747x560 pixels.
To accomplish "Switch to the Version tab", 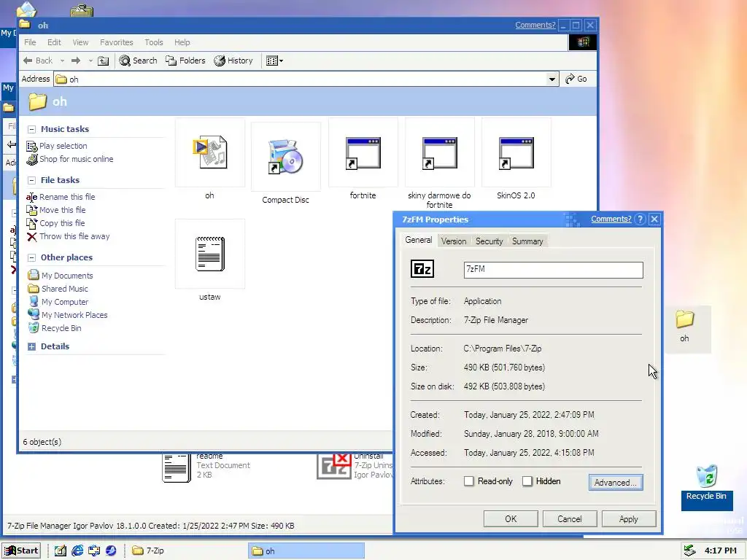I will [454, 241].
